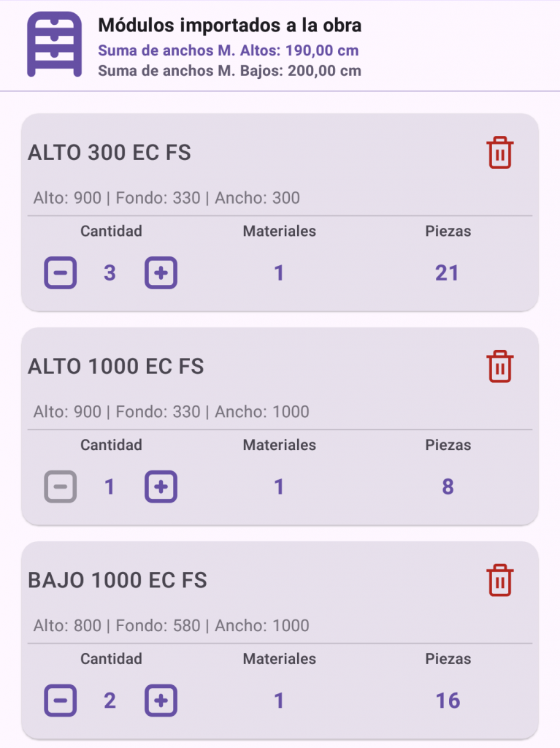The width and height of the screenshot is (560, 748).
Task: Open materials count for BAJO 1000 EC FS
Action: tap(279, 701)
